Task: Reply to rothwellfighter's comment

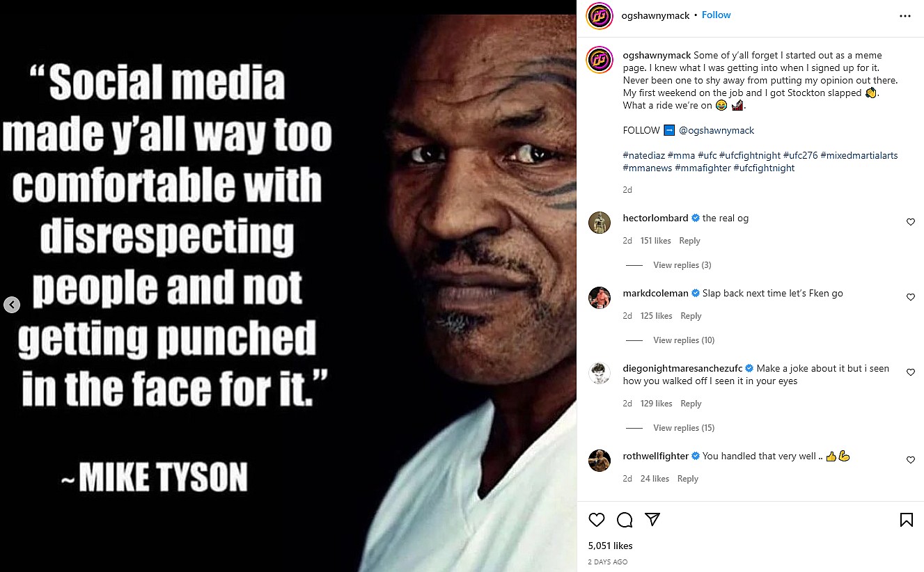Action: (688, 479)
